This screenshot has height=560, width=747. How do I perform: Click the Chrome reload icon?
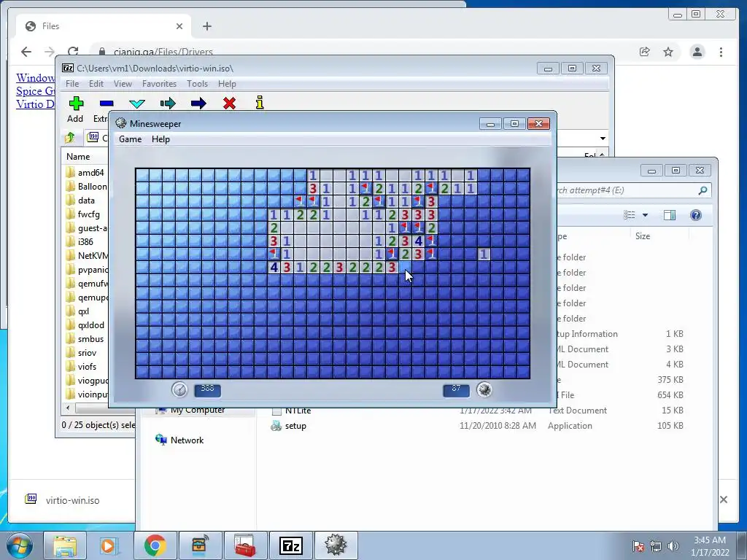coord(73,52)
